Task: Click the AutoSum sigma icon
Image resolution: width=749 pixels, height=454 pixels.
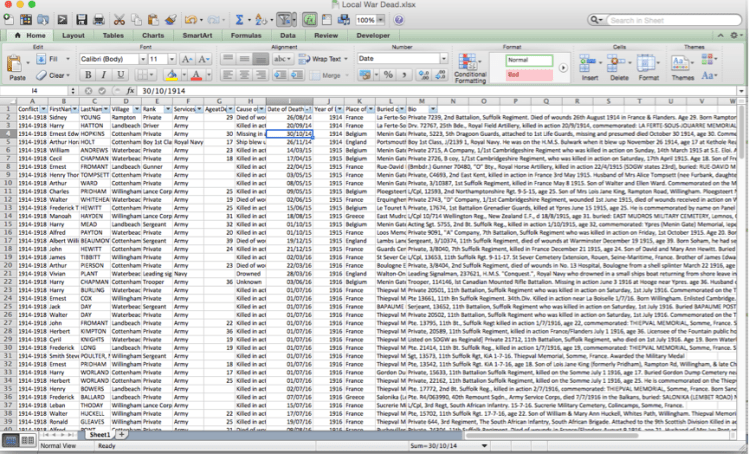Action: pyautogui.click(x=240, y=19)
